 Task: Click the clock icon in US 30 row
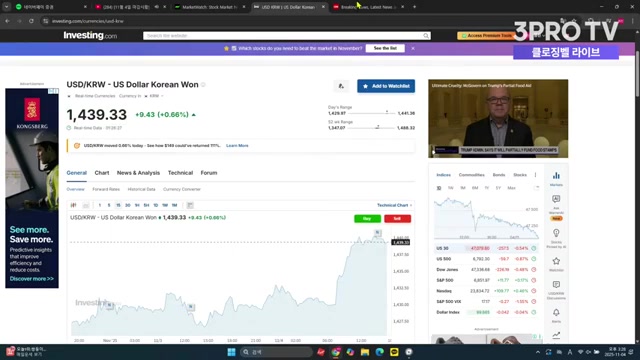(533, 248)
